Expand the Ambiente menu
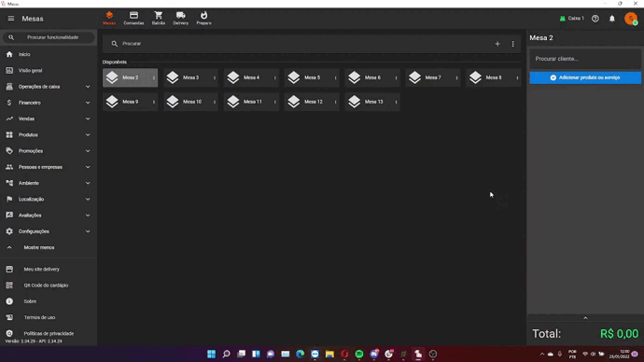 tap(49, 183)
